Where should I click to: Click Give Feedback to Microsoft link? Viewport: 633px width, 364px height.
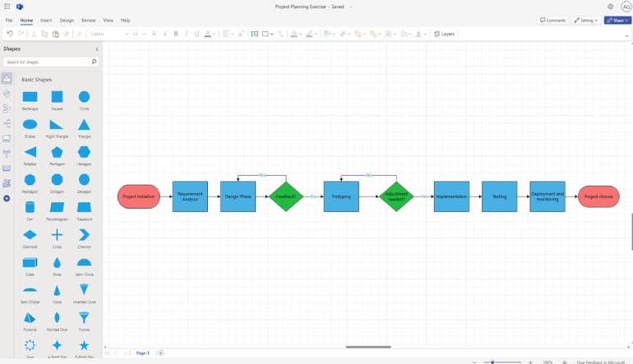tap(601, 362)
